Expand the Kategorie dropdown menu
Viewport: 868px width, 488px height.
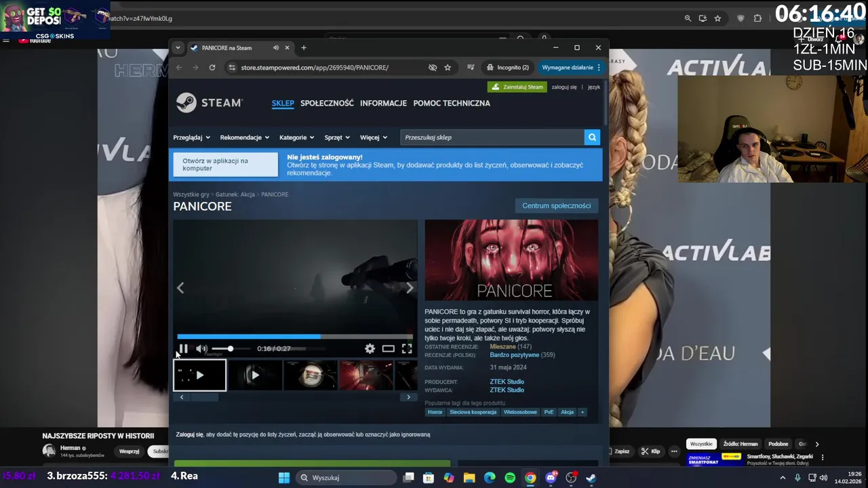296,137
